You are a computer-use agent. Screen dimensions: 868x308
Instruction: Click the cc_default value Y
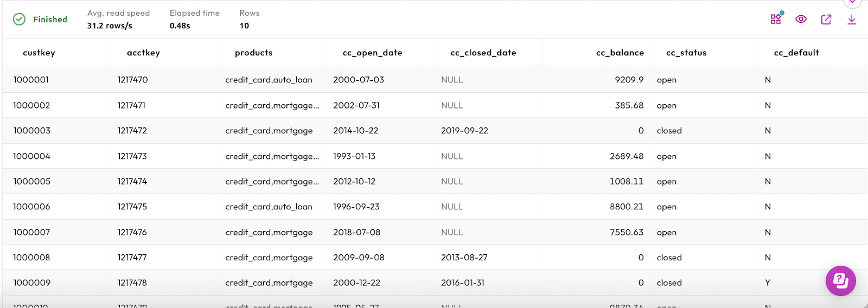(768, 283)
